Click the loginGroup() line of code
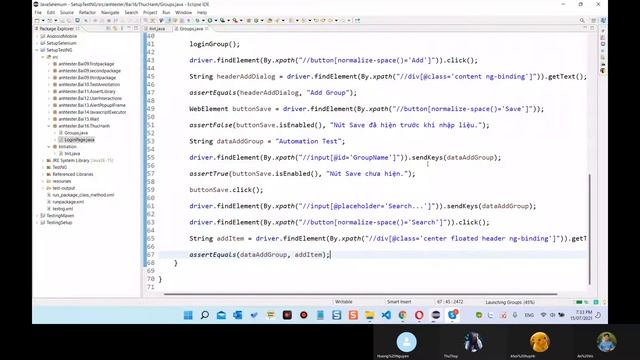Image resolution: width=640 pixels, height=360 pixels. [x=214, y=44]
